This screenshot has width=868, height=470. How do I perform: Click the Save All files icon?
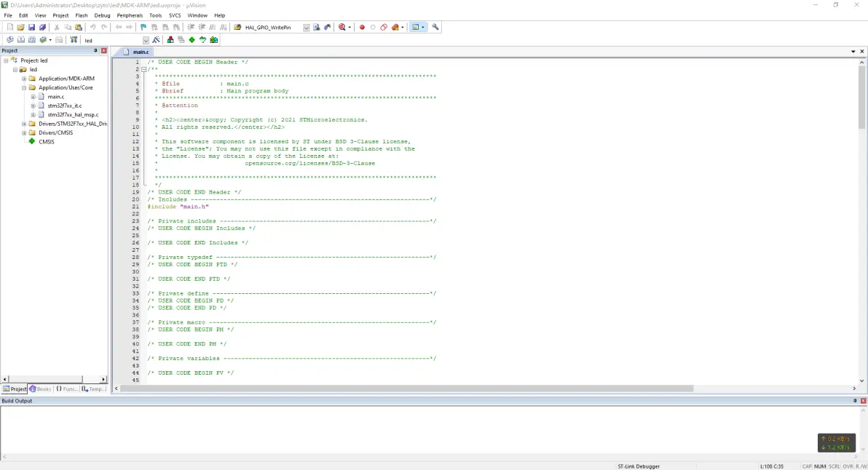coord(42,28)
